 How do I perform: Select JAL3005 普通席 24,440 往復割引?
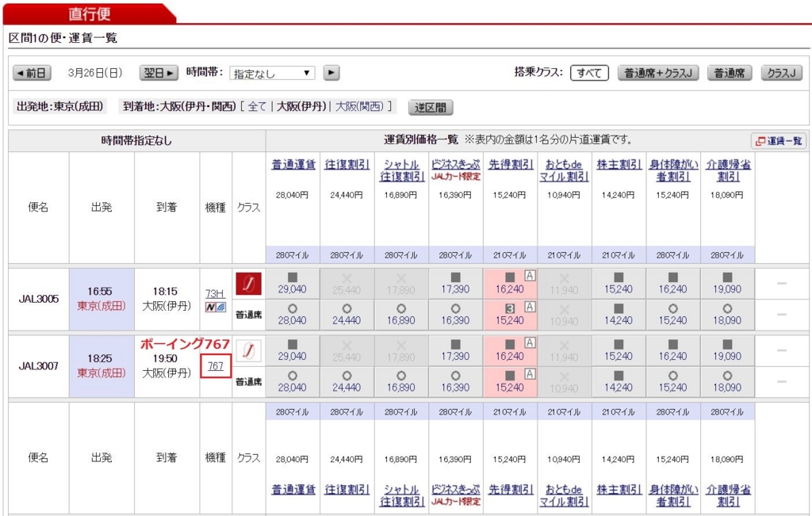(347, 315)
